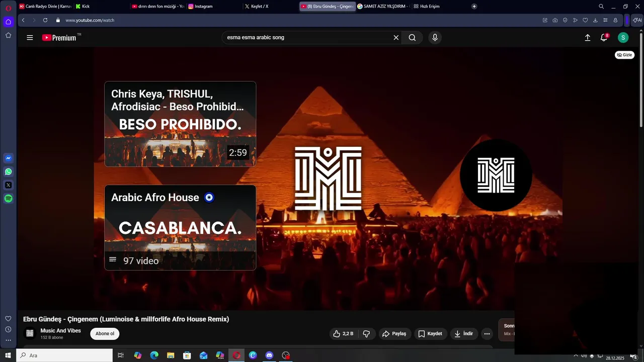Open the upload/create video icon
644x362 pixels.
click(587, 38)
